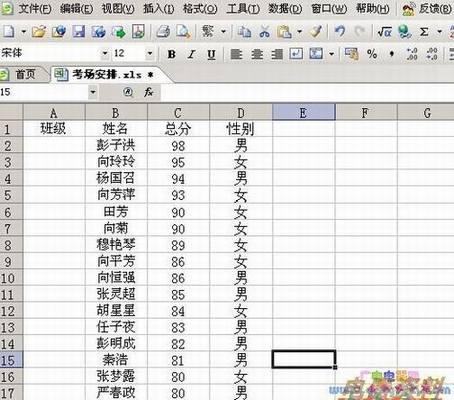Expand the font size dropdown
Screen dimensions: 454x400
pos(150,53)
